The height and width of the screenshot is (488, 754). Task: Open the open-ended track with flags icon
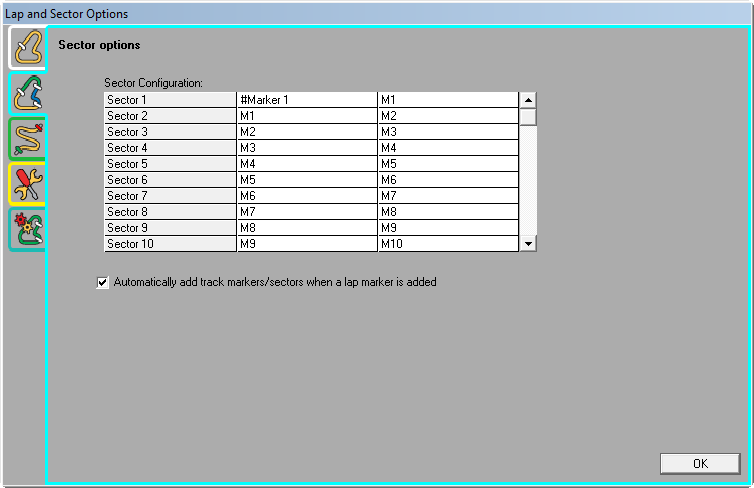tap(27, 139)
